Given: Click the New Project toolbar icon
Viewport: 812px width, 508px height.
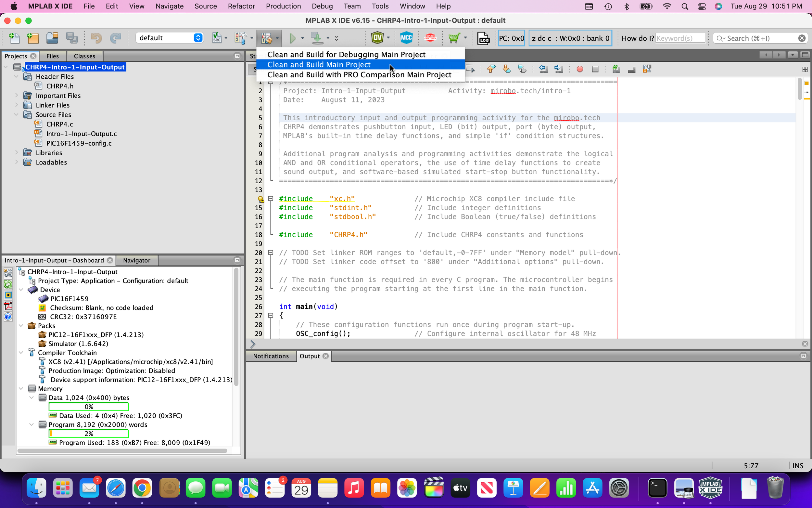Looking at the screenshot, I should click(33, 38).
